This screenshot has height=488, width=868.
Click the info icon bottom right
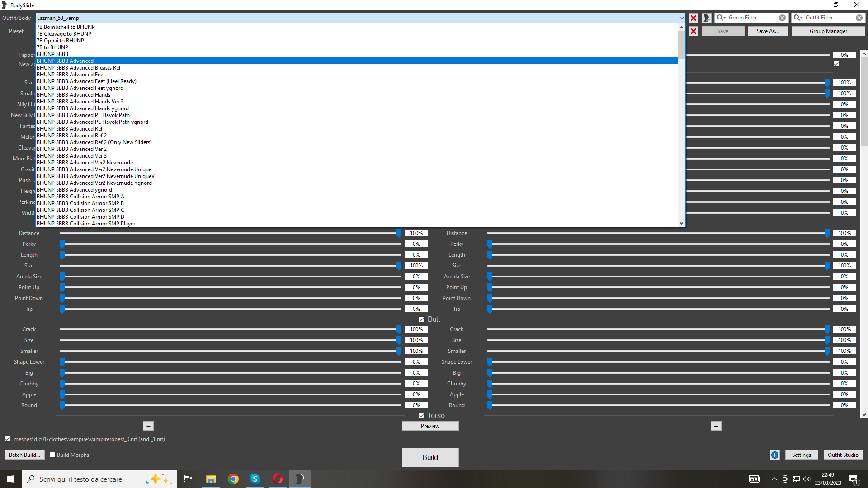coord(774,455)
